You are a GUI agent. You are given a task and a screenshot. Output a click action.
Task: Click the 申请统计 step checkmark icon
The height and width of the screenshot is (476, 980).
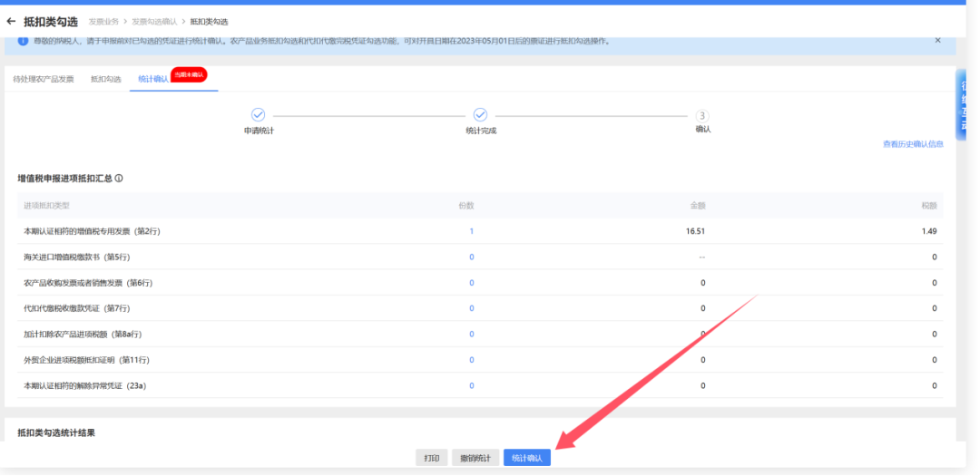coord(258,115)
